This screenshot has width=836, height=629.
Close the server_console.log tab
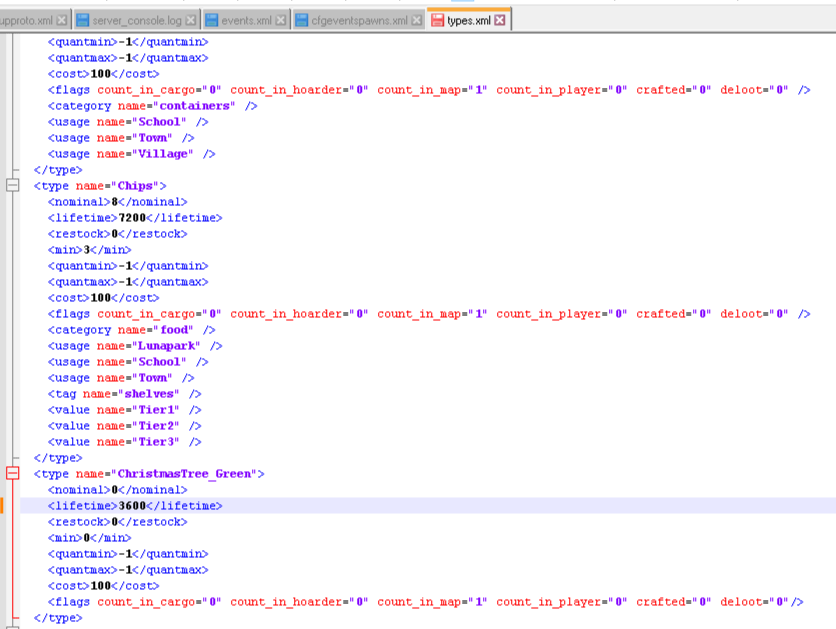point(190,20)
